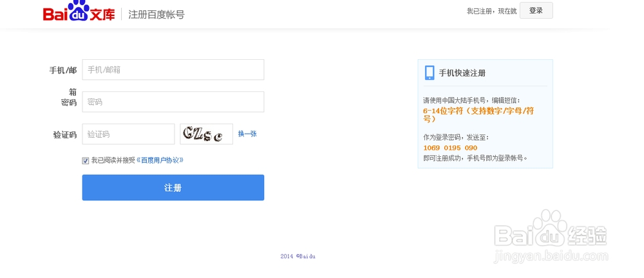The width and height of the screenshot is (644, 278).
Task: Open the 百度用户协议 link
Action: pyautogui.click(x=159, y=160)
